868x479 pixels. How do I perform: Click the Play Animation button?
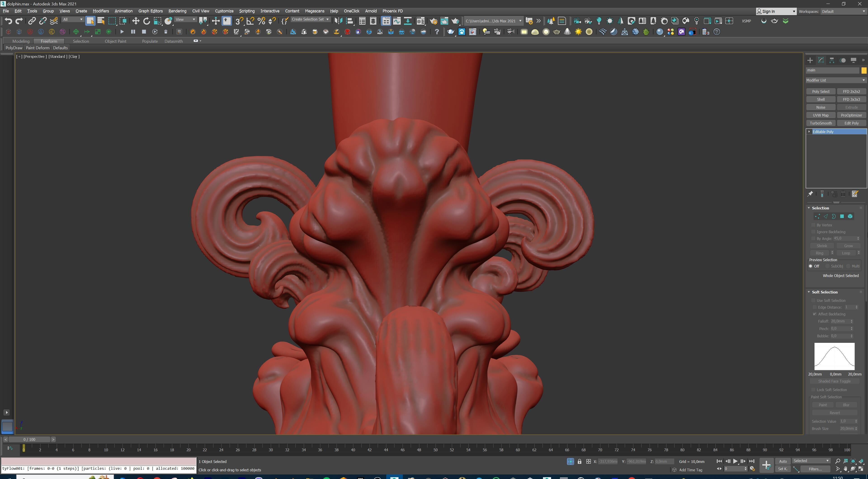735,461
